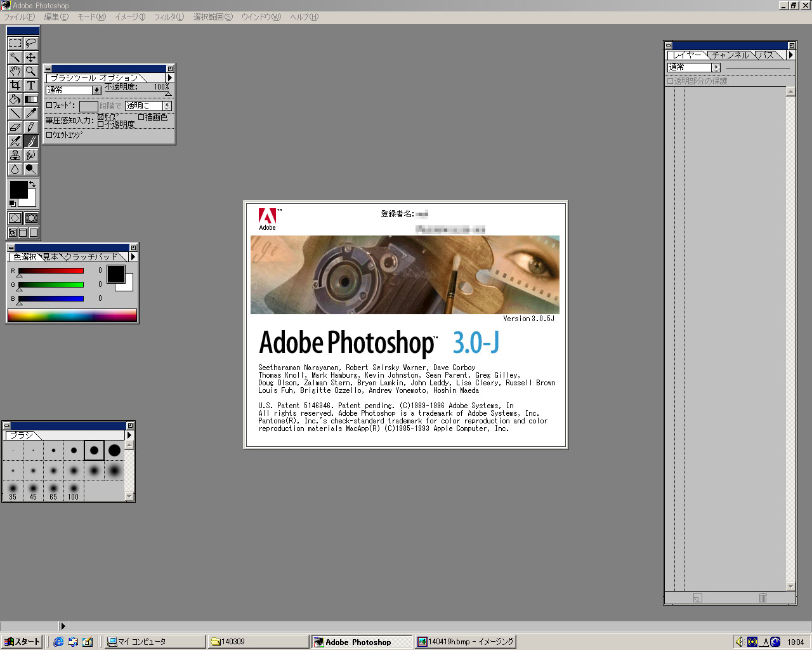The height and width of the screenshot is (650, 812).
Task: Open the 編集 menu
Action: (56, 17)
